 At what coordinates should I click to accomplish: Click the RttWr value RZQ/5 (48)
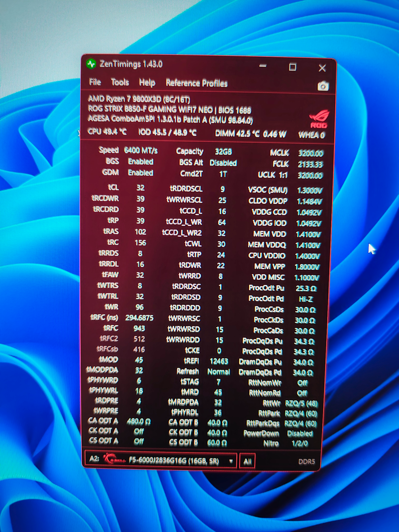301,403
